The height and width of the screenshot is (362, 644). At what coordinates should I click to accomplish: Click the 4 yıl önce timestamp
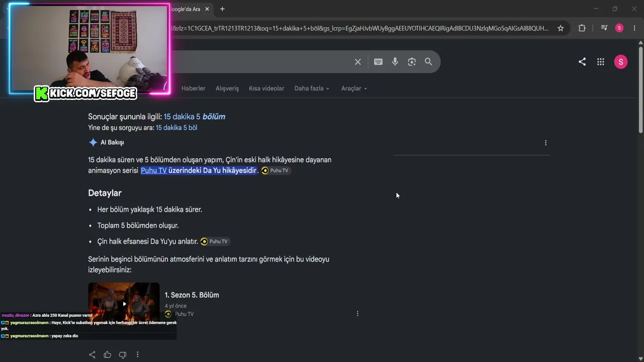tap(176, 306)
